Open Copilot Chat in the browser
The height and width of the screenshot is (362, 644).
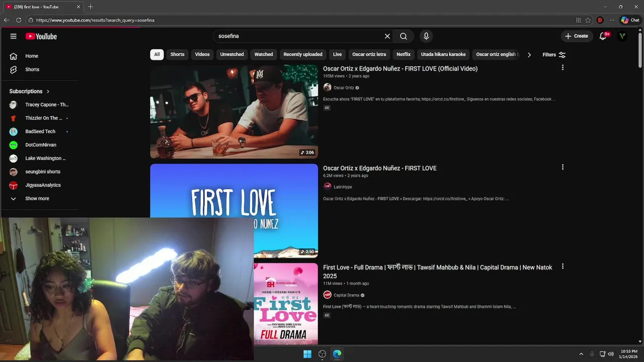coord(630,20)
